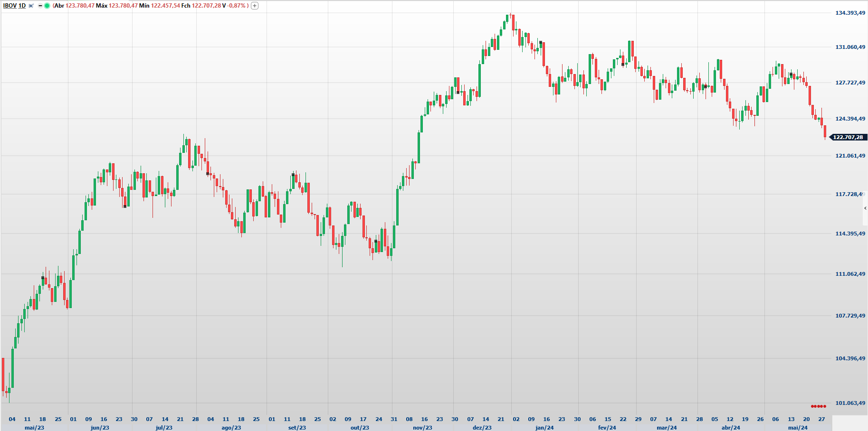Click the Abr opening value 123.780,47

click(x=80, y=6)
